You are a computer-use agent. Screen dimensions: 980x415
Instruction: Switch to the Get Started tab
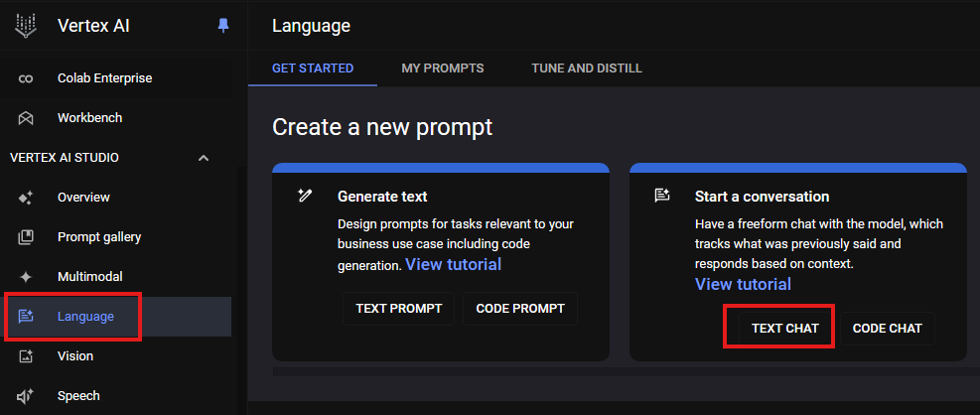313,69
